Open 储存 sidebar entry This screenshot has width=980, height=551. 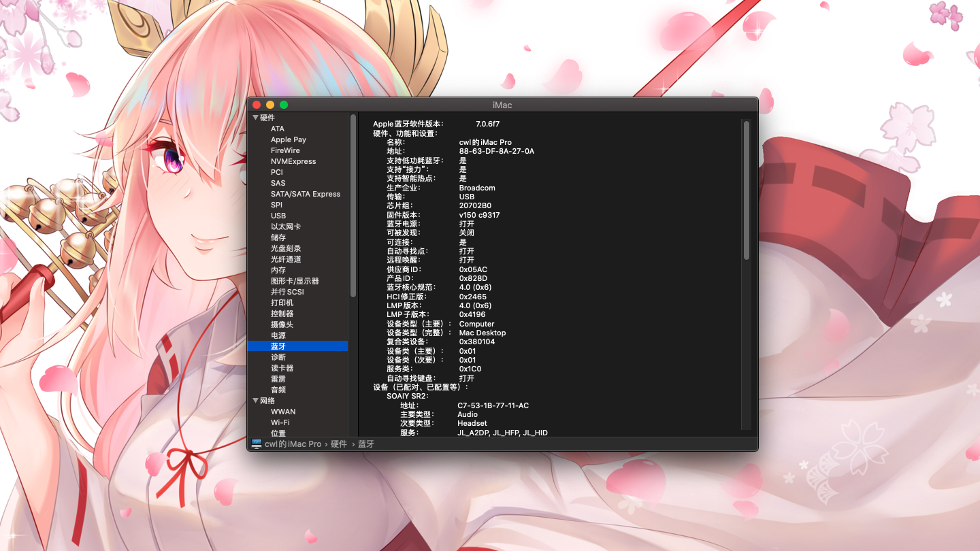pos(278,237)
